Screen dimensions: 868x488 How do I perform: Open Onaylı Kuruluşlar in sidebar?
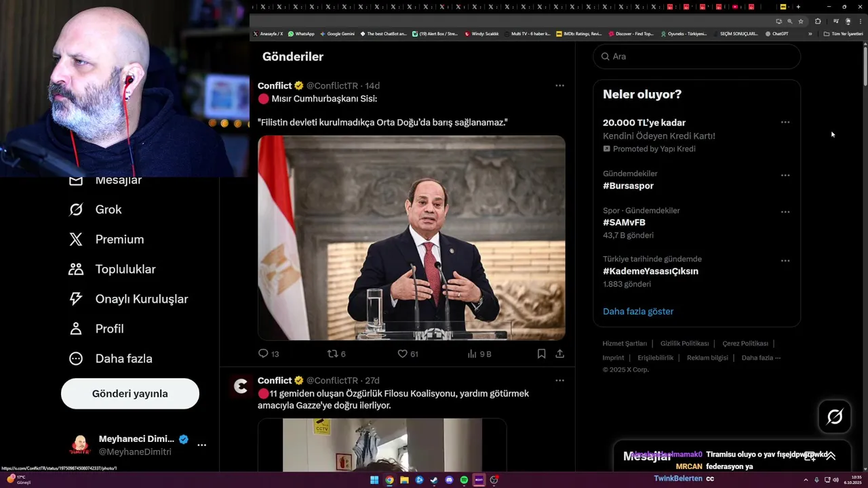128,299
